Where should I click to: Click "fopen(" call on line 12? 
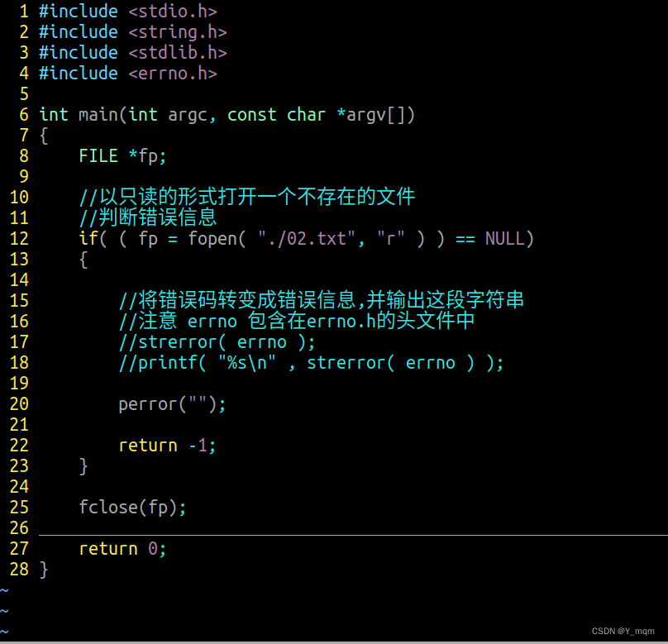point(217,239)
